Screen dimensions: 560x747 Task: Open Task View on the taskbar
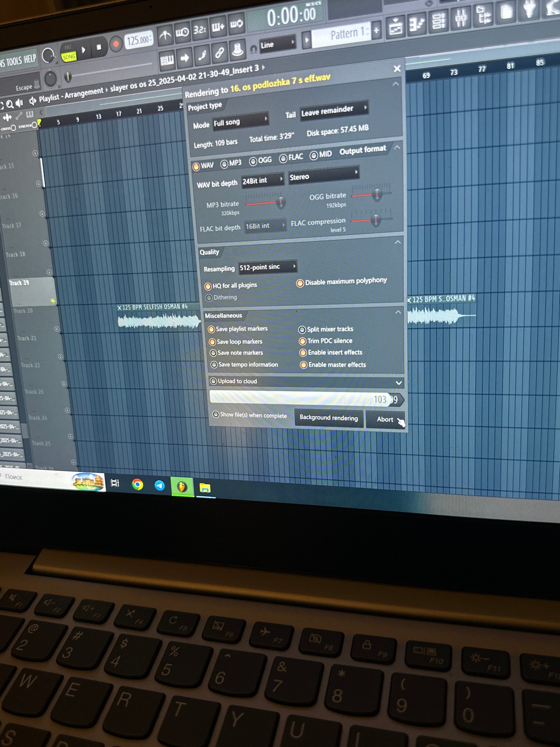click(115, 483)
